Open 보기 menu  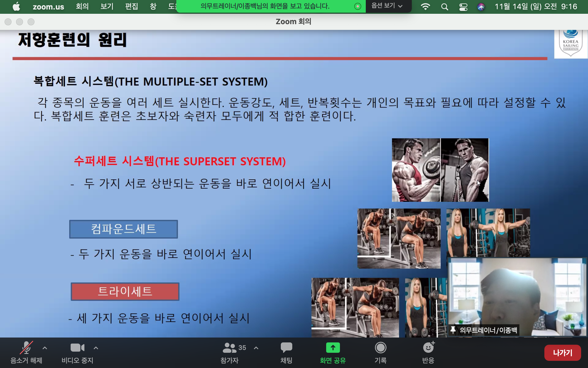[x=107, y=6]
